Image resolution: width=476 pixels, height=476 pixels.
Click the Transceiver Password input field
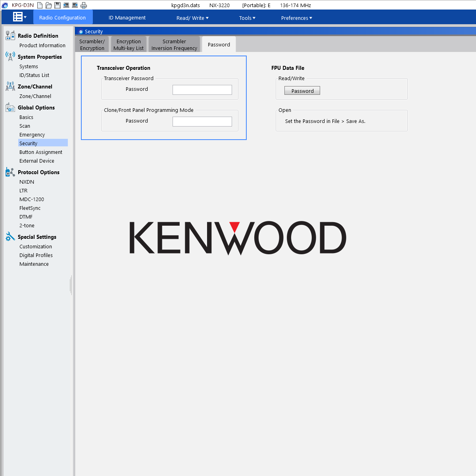pyautogui.click(x=202, y=90)
